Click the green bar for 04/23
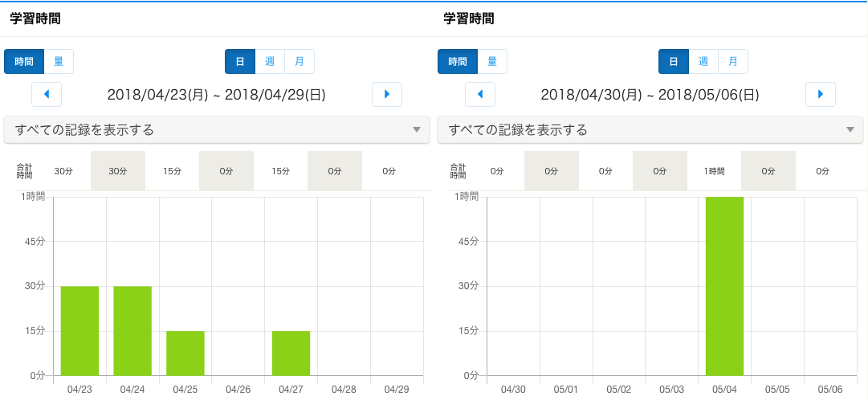The width and height of the screenshot is (868, 400). tap(79, 330)
